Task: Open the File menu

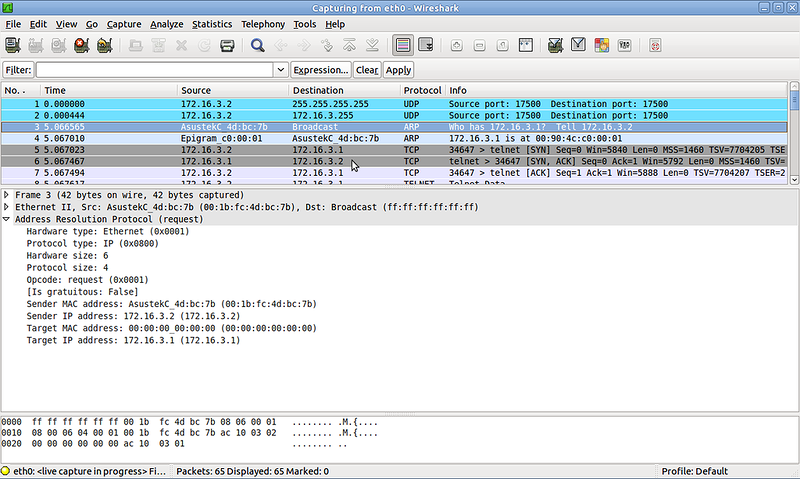Action: (13, 24)
